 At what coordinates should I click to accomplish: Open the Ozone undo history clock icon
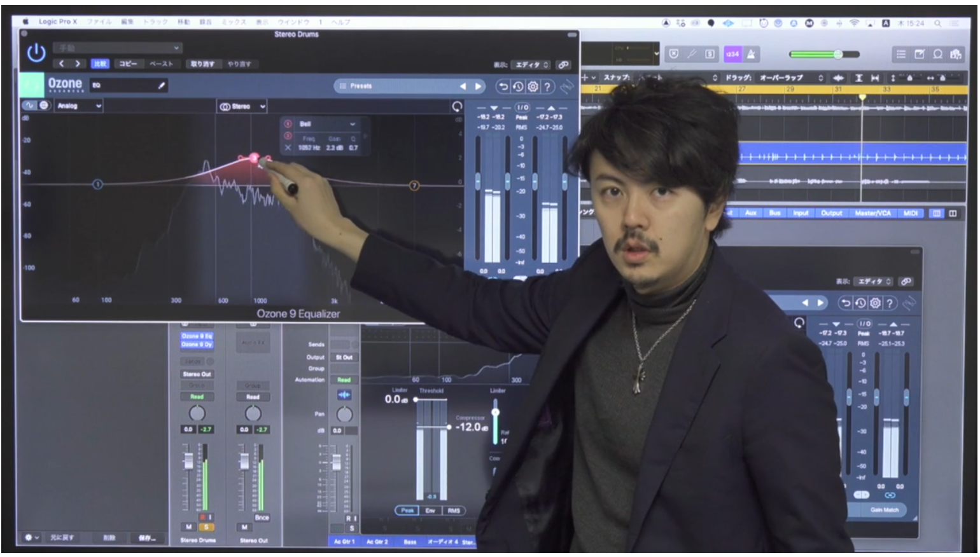click(x=518, y=86)
